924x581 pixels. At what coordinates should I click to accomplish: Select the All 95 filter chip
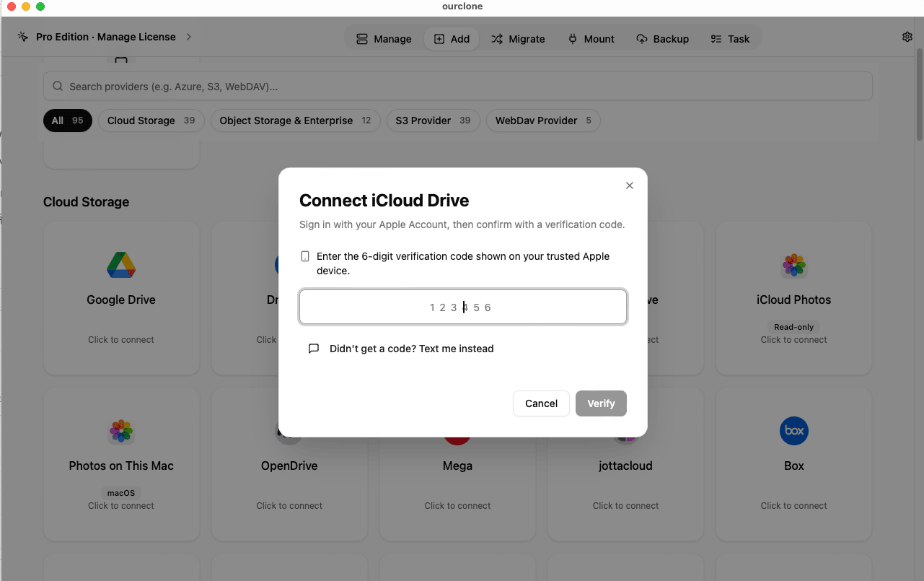tap(68, 121)
